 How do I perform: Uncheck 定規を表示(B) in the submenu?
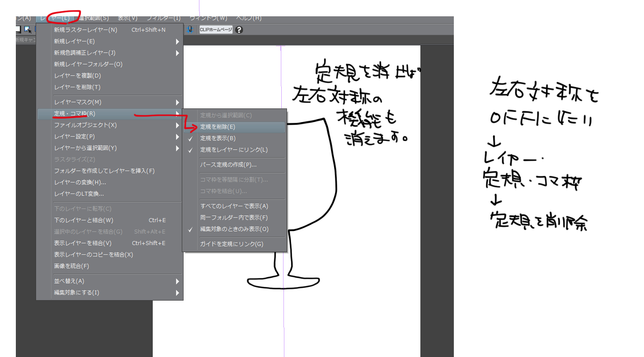[x=218, y=138]
